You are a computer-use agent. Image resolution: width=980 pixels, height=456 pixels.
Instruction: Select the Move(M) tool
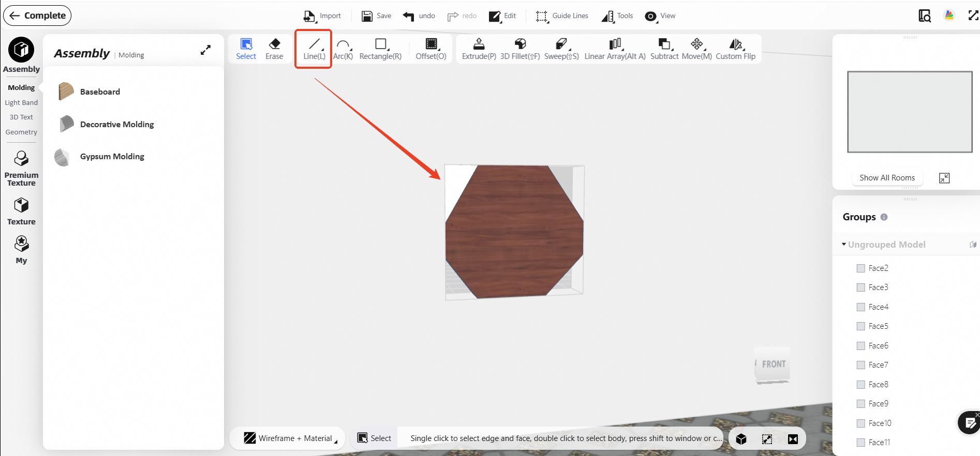(x=697, y=49)
